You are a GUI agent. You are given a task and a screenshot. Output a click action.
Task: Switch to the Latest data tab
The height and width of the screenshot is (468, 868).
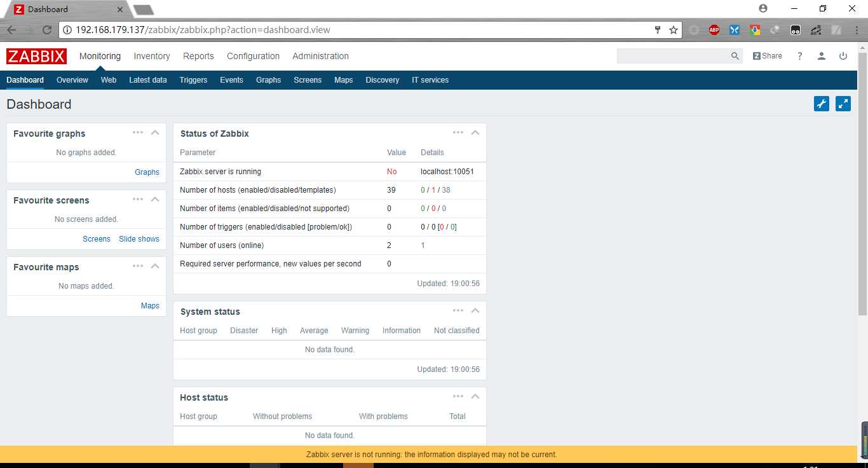(148, 80)
